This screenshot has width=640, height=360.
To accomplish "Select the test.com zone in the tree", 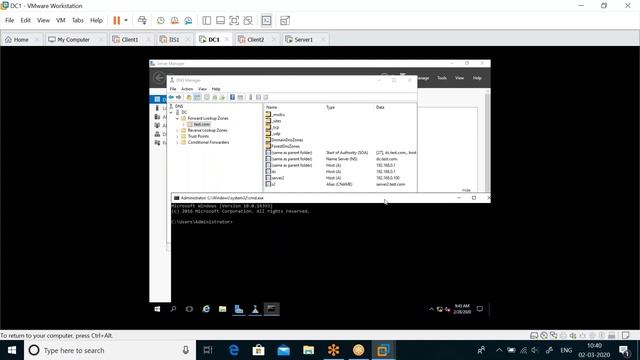I will 202,124.
